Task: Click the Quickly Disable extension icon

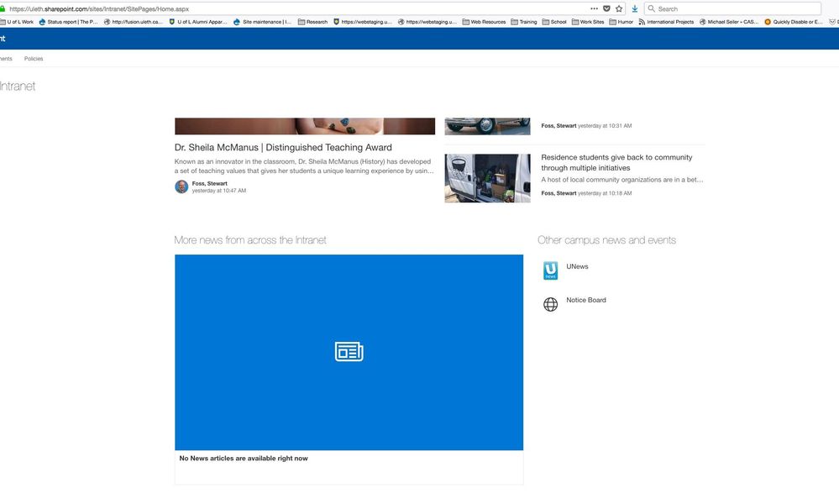Action: [766, 21]
